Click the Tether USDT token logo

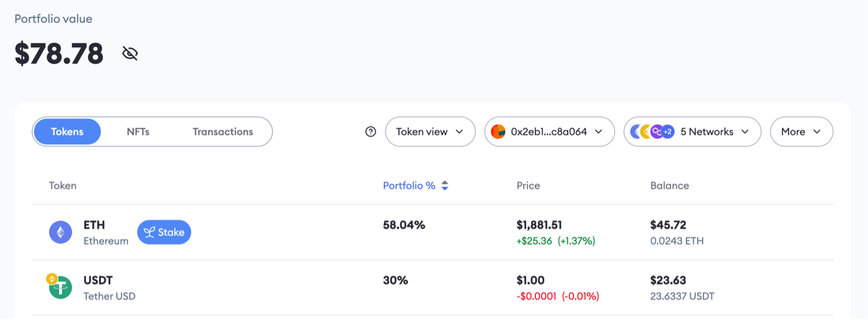tap(61, 288)
